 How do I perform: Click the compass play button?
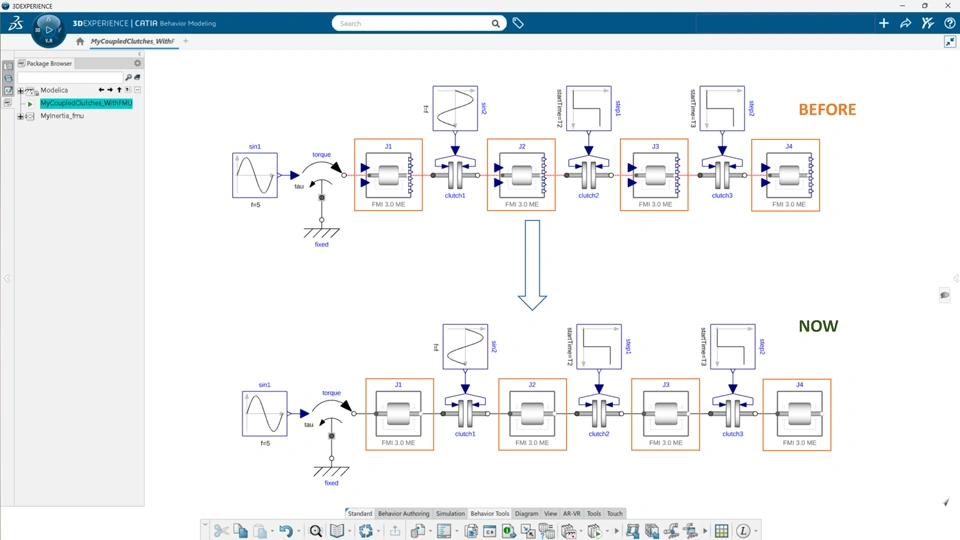point(49,29)
